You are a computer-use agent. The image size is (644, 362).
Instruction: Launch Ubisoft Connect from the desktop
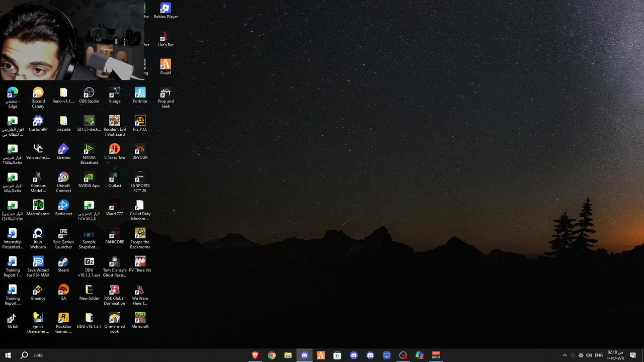(63, 183)
